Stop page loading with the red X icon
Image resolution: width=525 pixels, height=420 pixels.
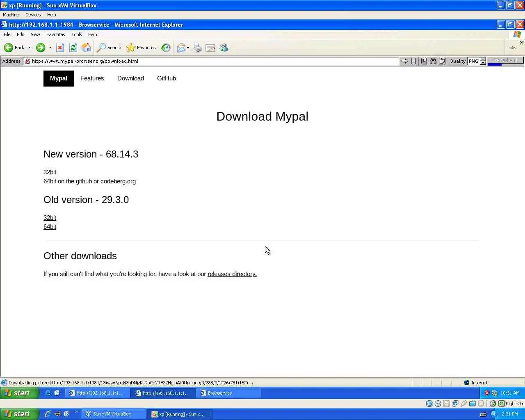60,48
